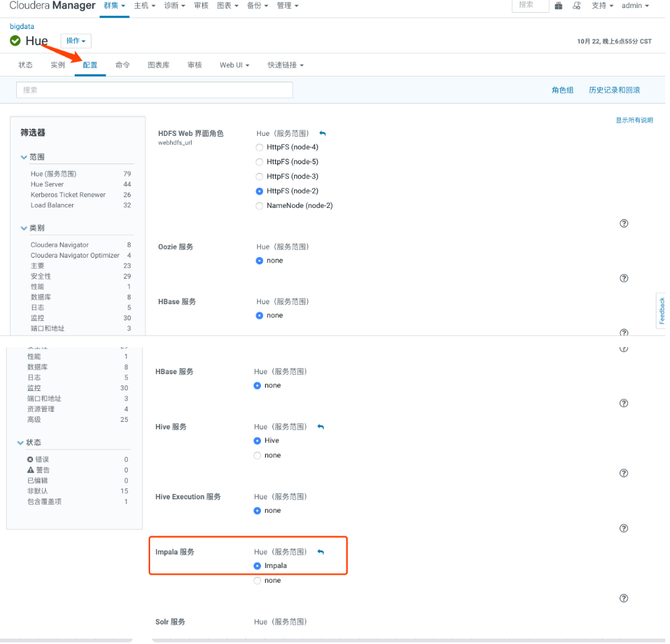The height and width of the screenshot is (644, 670).
Task: Open the Web UI dropdown tab
Action: coord(236,65)
